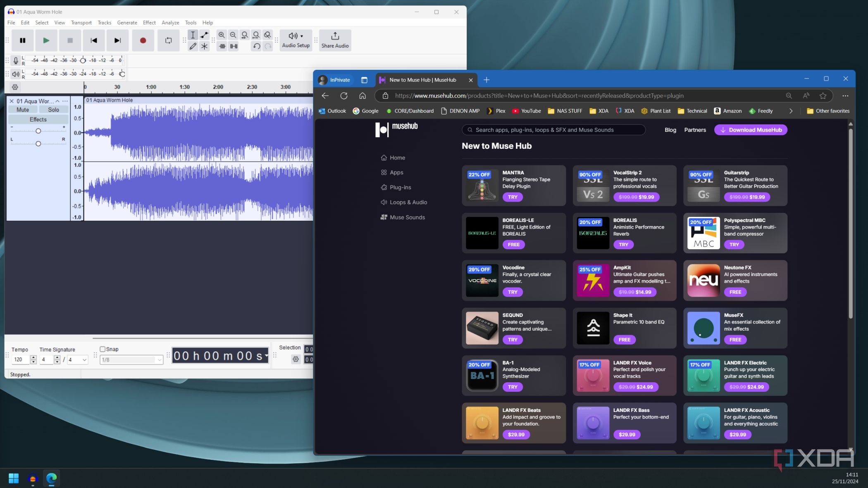Mute the 01 Aqua Worm Hole track
Image resolution: width=868 pixels, height=488 pixels.
pos(23,110)
